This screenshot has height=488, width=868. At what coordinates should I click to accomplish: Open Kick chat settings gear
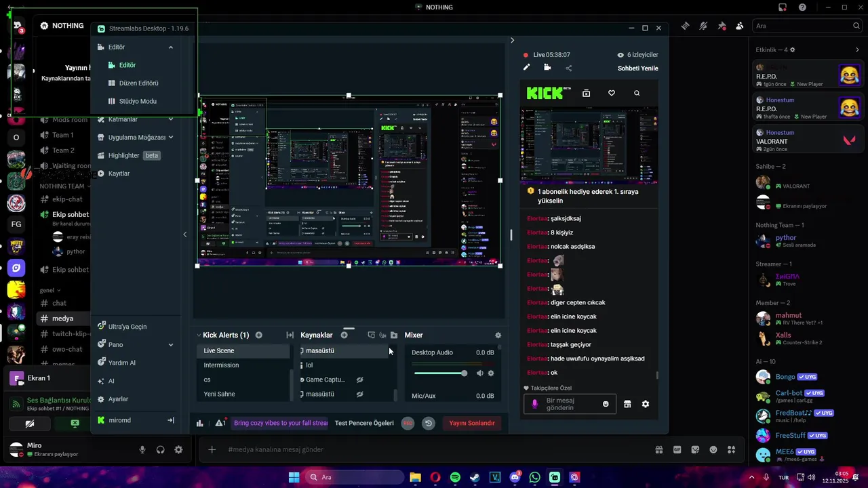[646, 404]
